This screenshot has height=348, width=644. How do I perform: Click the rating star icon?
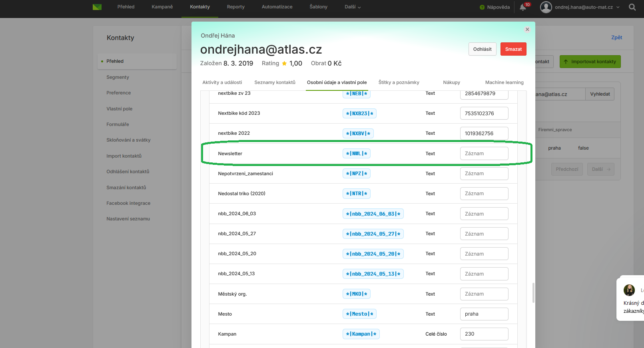click(x=284, y=64)
